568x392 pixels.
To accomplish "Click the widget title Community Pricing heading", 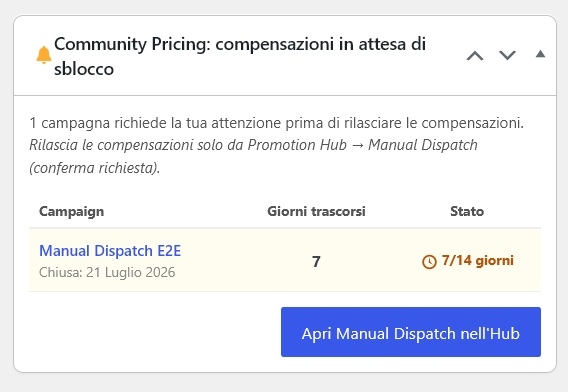I will 240,56.
